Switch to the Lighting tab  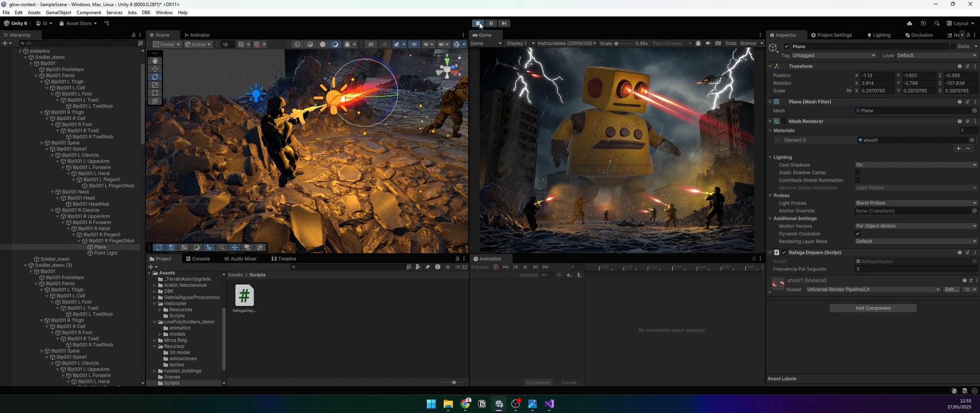(879, 35)
